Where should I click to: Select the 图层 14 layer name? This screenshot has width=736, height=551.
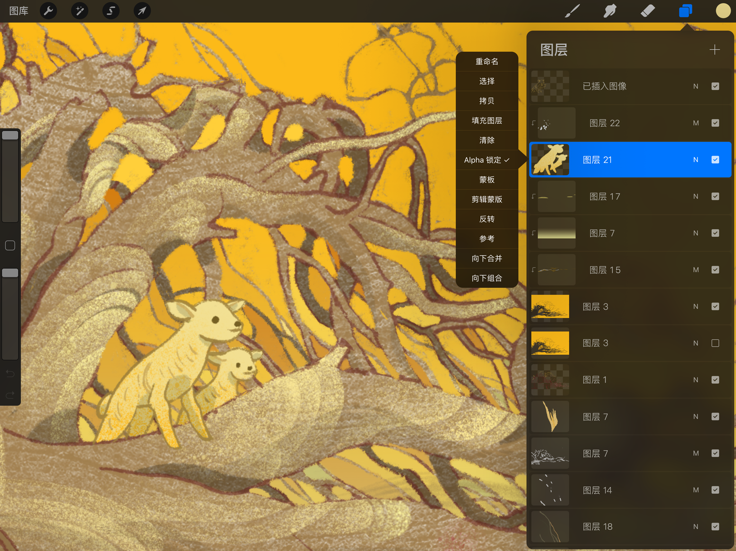(x=597, y=490)
